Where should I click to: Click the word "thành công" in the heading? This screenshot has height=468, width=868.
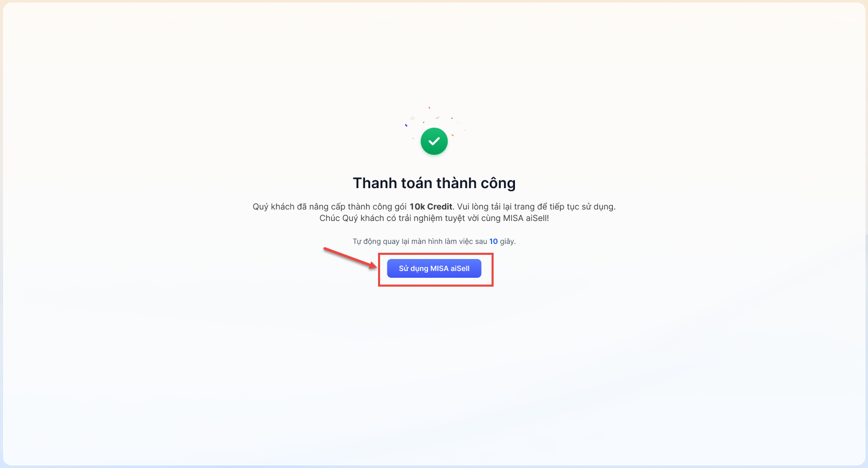tap(476, 183)
